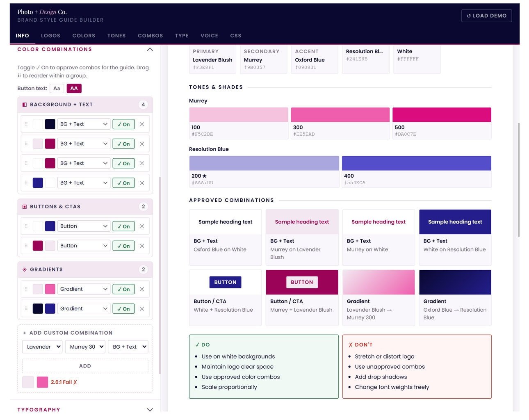The image size is (529, 420).
Task: Click the LOAD DEMO button
Action: click(x=486, y=16)
